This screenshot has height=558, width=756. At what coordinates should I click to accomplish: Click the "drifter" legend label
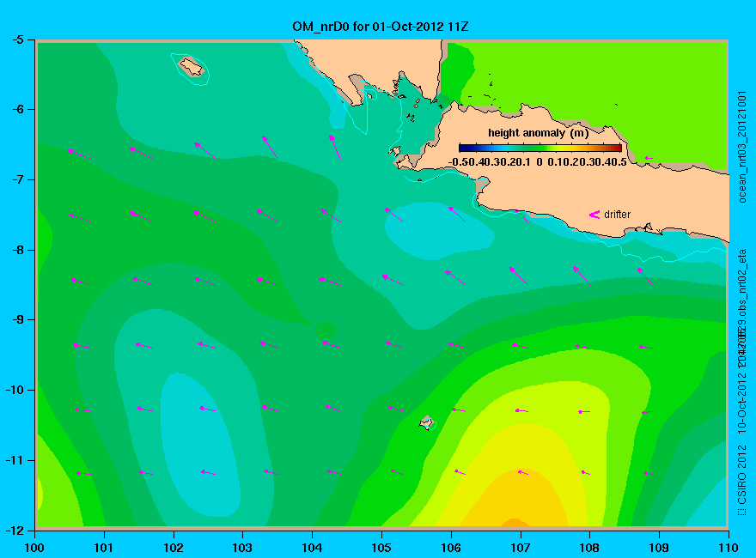(x=617, y=215)
